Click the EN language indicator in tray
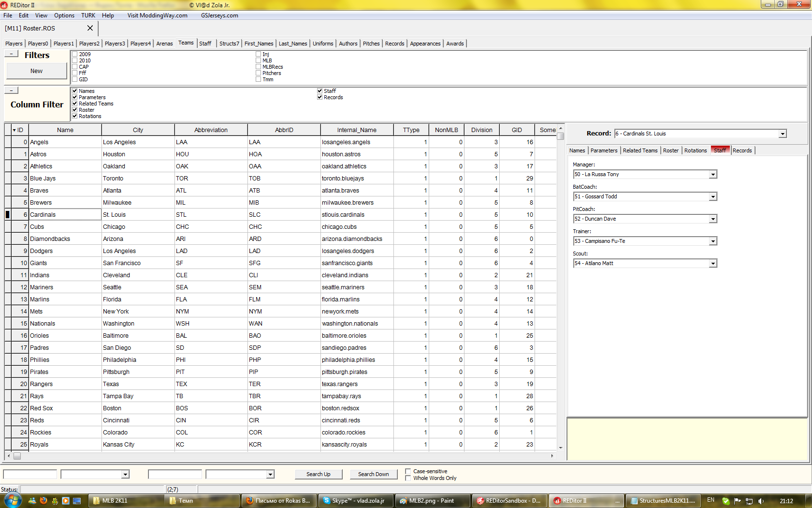This screenshot has height=508, width=812. [710, 500]
